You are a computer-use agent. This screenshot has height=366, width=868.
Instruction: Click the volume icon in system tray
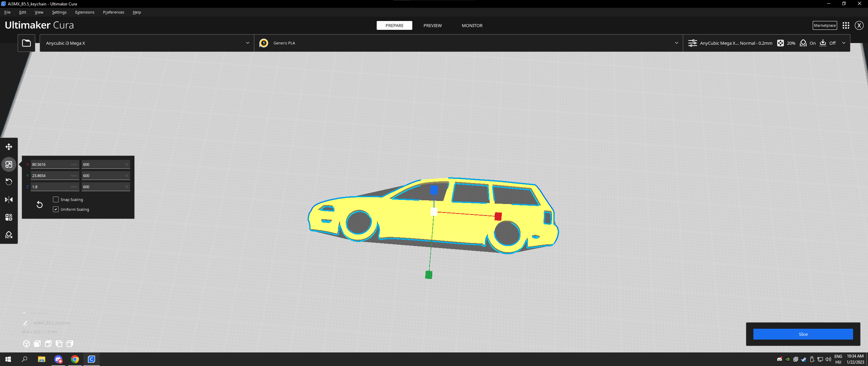coord(828,359)
